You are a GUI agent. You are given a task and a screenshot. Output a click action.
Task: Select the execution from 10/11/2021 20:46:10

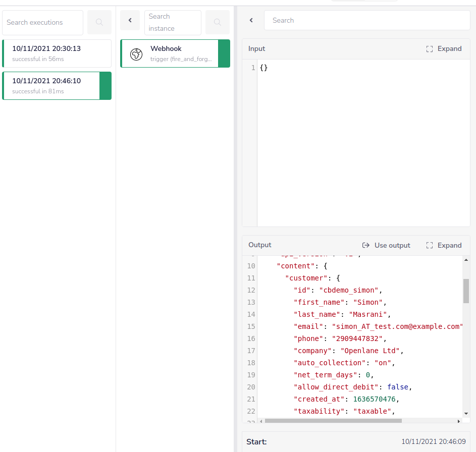pos(57,85)
